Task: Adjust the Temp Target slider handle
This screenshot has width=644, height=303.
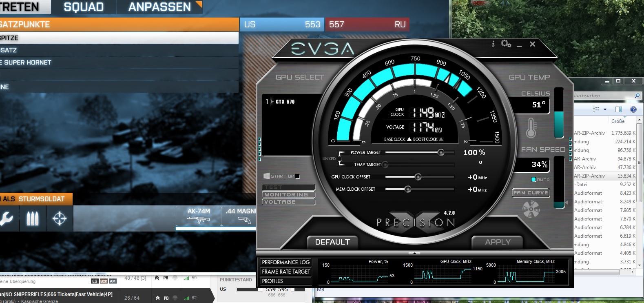Action: pos(385,165)
